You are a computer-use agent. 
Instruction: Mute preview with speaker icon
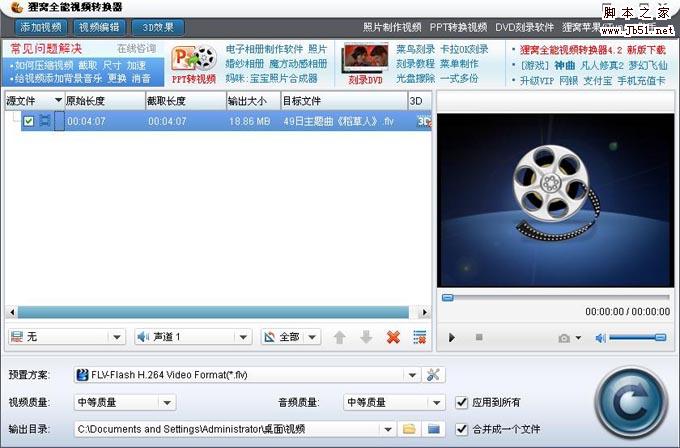point(600,338)
